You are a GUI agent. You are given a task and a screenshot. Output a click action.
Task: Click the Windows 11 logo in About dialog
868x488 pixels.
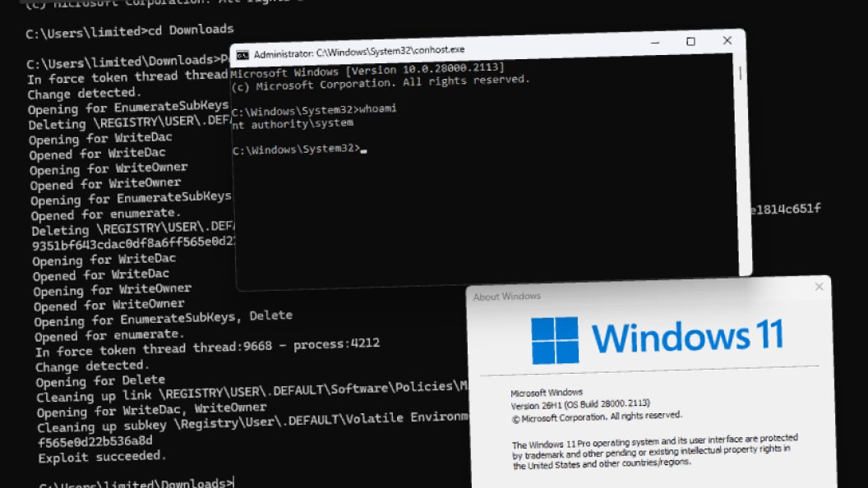(x=657, y=339)
